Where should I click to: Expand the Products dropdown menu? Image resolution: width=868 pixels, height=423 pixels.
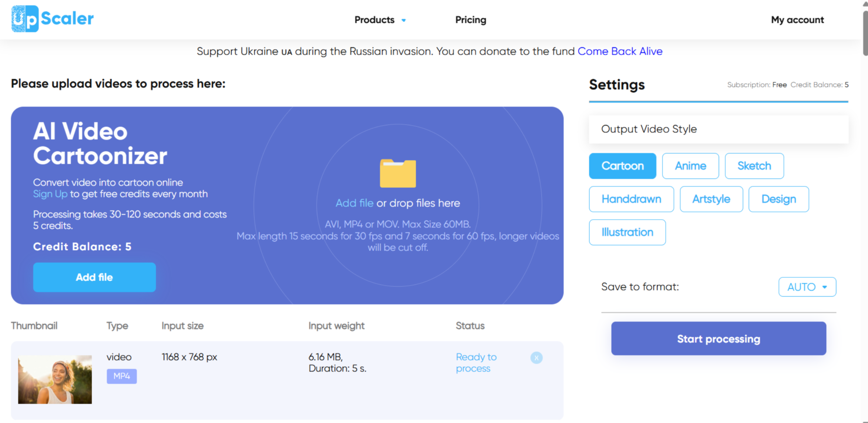pyautogui.click(x=380, y=20)
